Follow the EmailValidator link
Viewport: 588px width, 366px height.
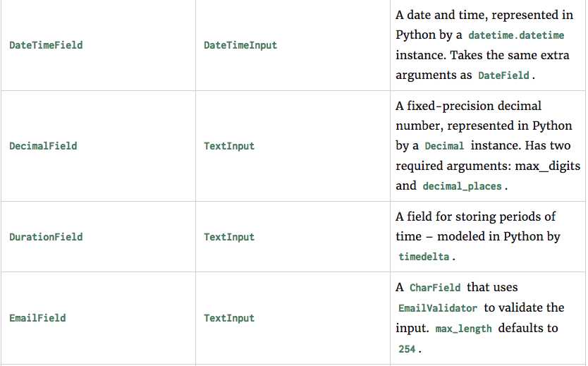[438, 308]
